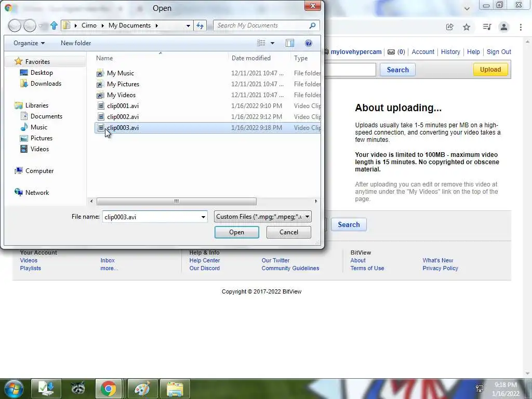532x399 pixels.
Task: Open the Custom Files type dropdown
Action: (x=262, y=217)
